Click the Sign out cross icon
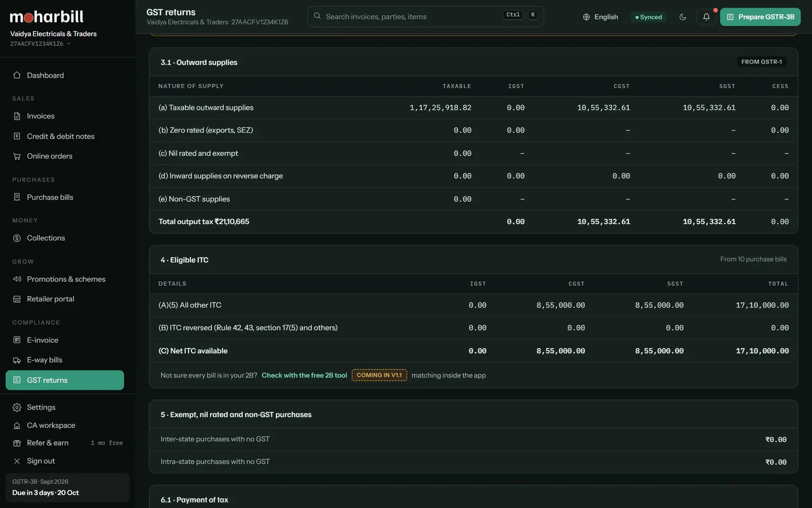The height and width of the screenshot is (508, 812). point(17,461)
